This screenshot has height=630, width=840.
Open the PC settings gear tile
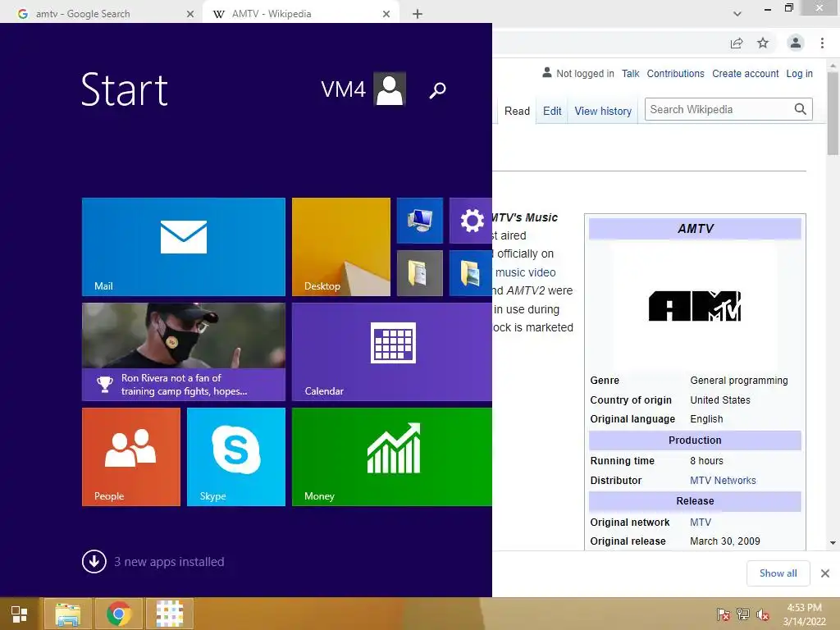(x=471, y=220)
